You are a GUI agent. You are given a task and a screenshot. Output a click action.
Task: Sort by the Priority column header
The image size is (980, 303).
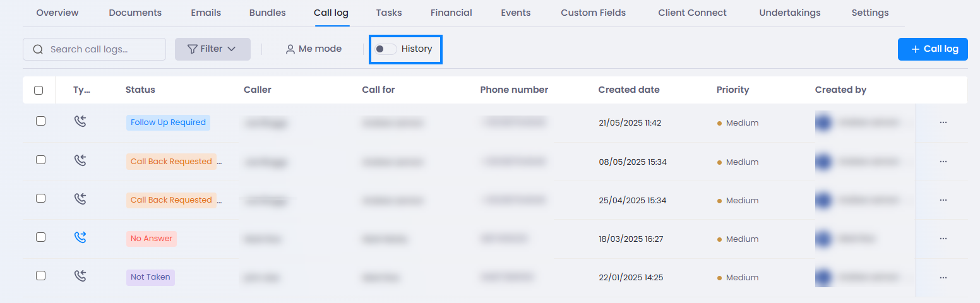coord(732,90)
